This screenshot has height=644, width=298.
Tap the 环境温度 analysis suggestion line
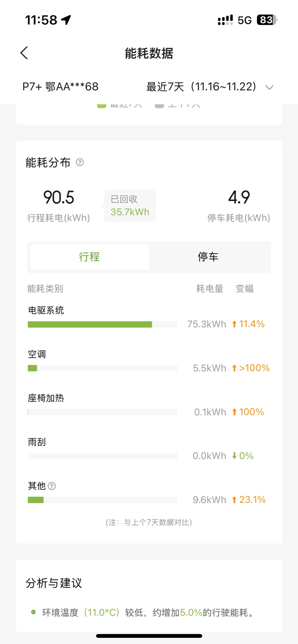(143, 613)
